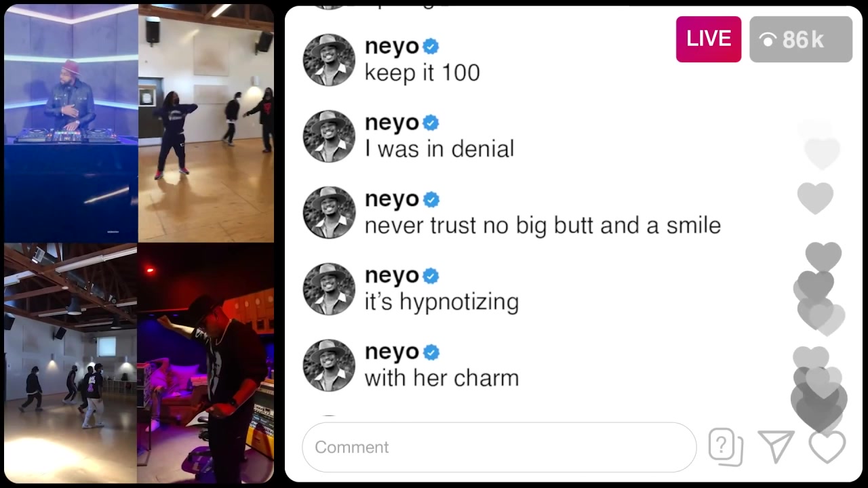Click neyo username above 'I was in denial'
This screenshot has width=868, height=488.
click(x=392, y=123)
